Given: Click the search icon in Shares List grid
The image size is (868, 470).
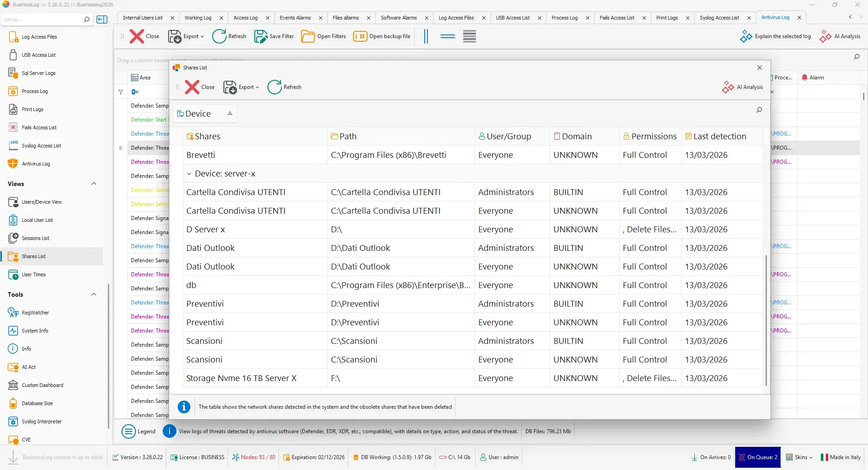Looking at the screenshot, I should tap(759, 110).
